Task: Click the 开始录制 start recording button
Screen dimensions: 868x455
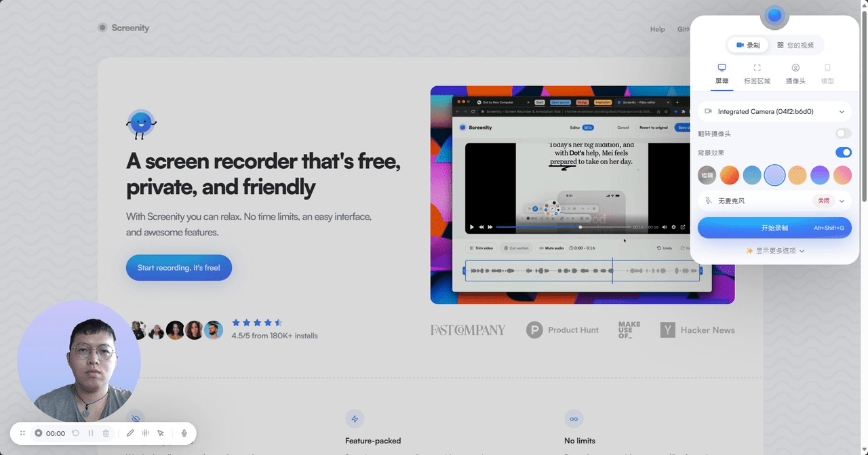Action: pyautogui.click(x=774, y=228)
